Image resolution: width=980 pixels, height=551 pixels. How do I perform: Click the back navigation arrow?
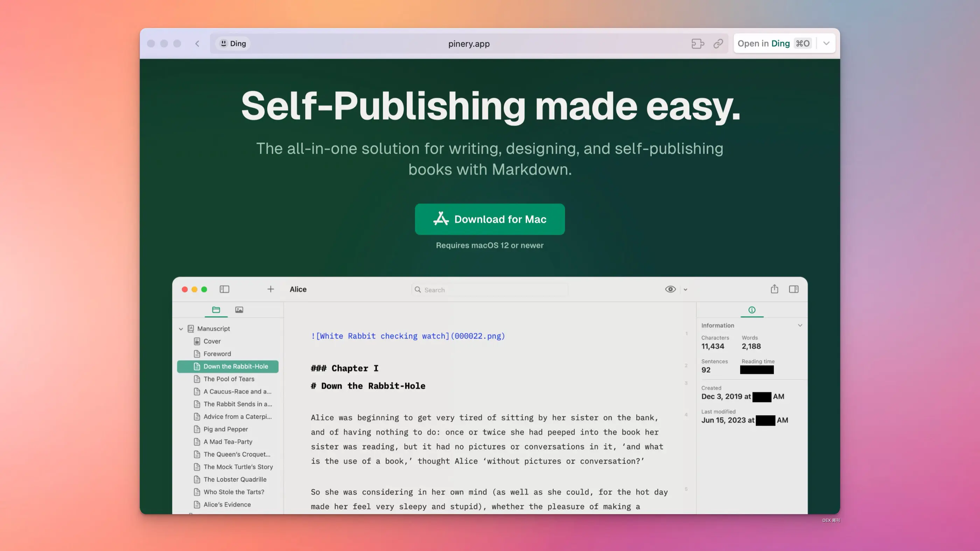click(197, 43)
